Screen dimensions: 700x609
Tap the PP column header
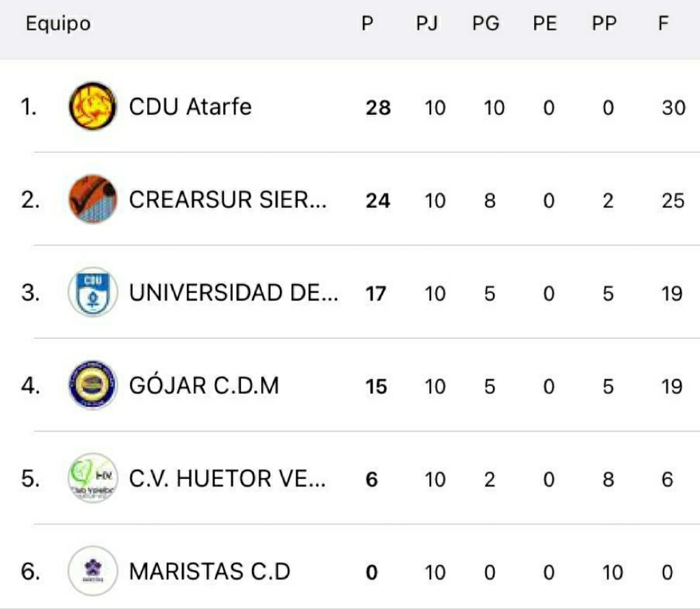click(605, 23)
